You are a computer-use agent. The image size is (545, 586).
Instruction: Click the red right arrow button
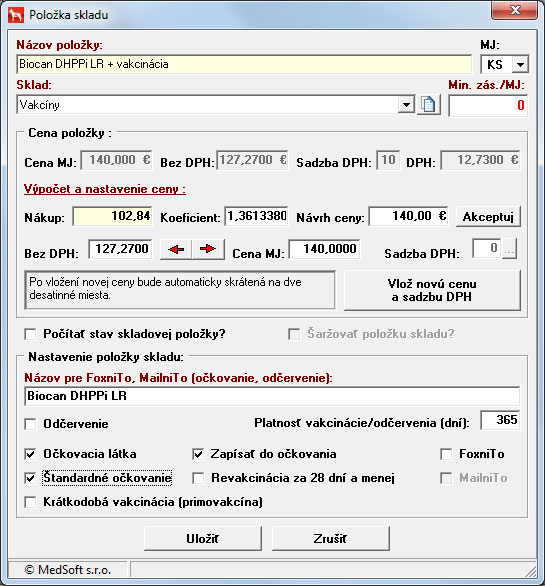point(208,249)
